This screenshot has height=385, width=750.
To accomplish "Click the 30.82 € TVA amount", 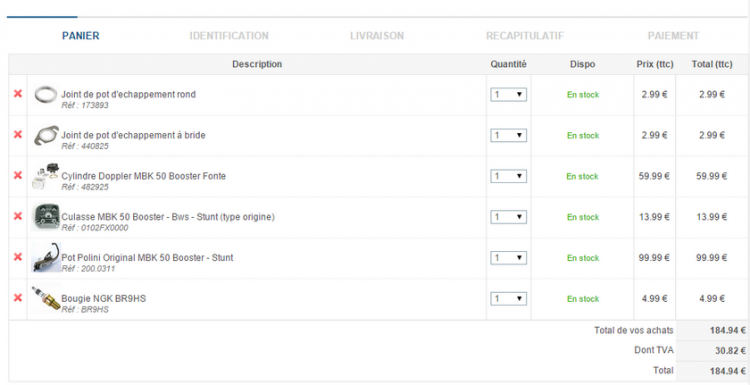I will click(x=730, y=351).
